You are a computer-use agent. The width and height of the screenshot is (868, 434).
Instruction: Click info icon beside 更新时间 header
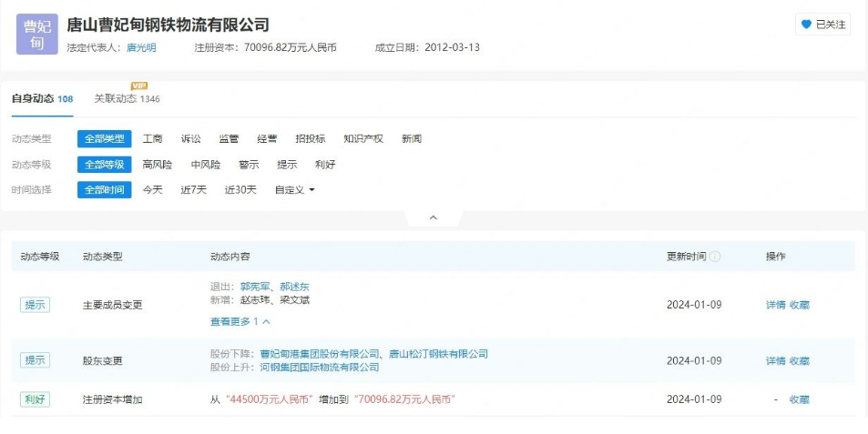[x=715, y=257]
